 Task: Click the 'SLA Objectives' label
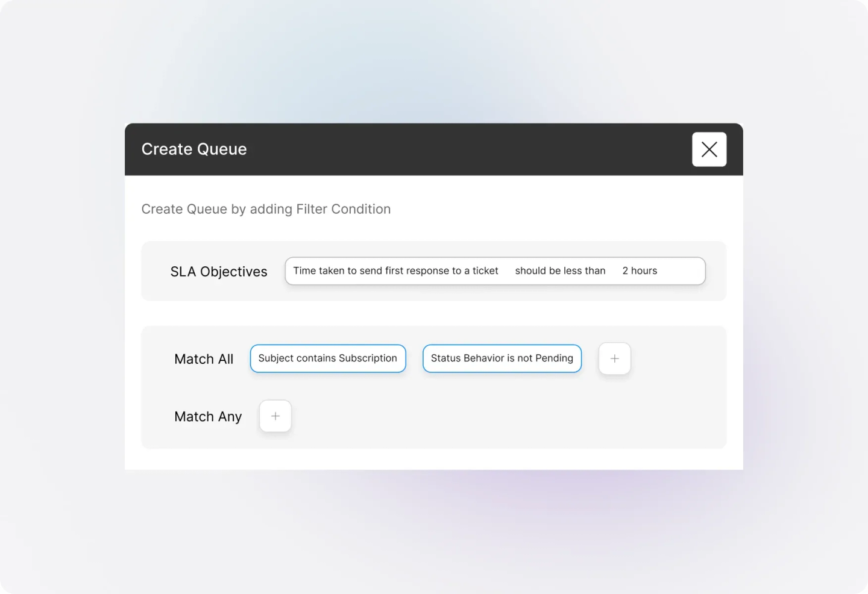tap(219, 272)
